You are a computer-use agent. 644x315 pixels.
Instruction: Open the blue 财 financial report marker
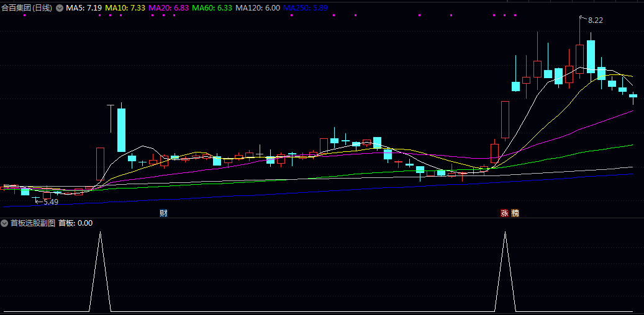coord(164,213)
